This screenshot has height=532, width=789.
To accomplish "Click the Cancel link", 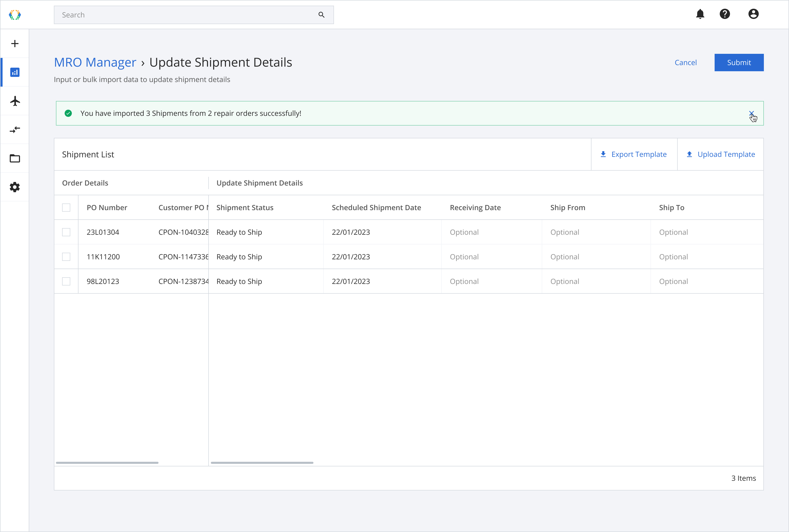I will click(685, 63).
